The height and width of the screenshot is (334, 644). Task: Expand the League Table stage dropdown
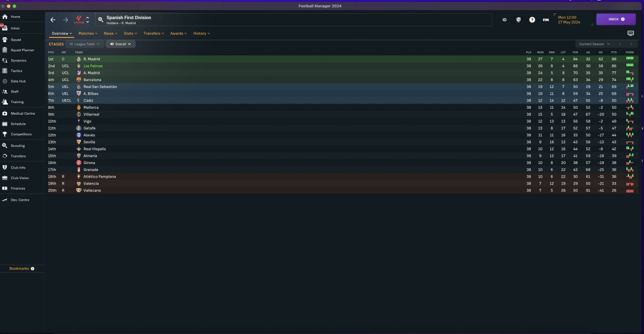click(x=85, y=44)
